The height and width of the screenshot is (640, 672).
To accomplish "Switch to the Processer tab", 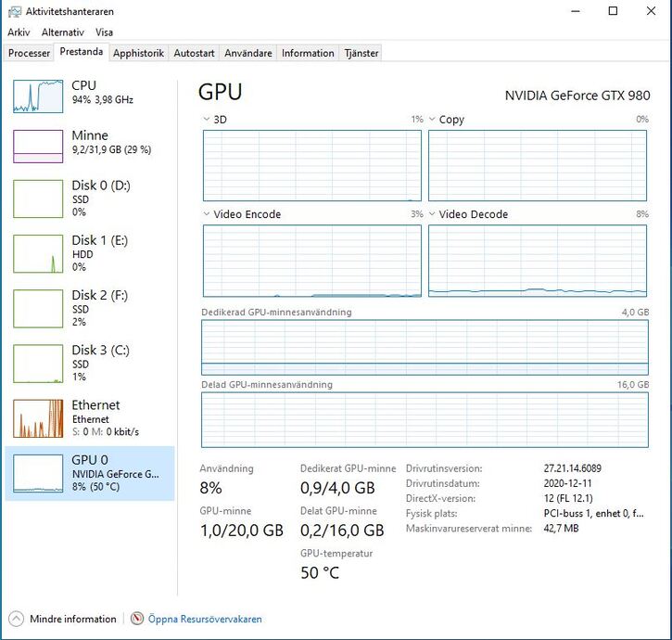I will click(29, 53).
